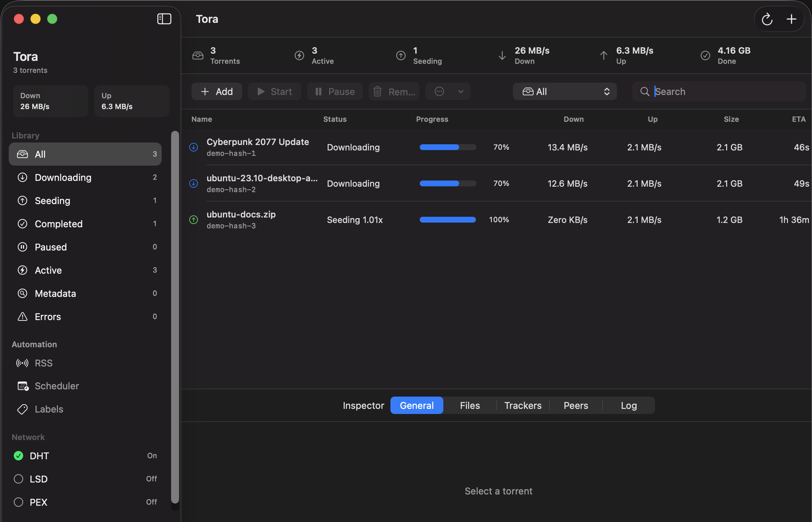Click the ubuntu-23.10-desktop download status icon
812x522 pixels.
(194, 183)
